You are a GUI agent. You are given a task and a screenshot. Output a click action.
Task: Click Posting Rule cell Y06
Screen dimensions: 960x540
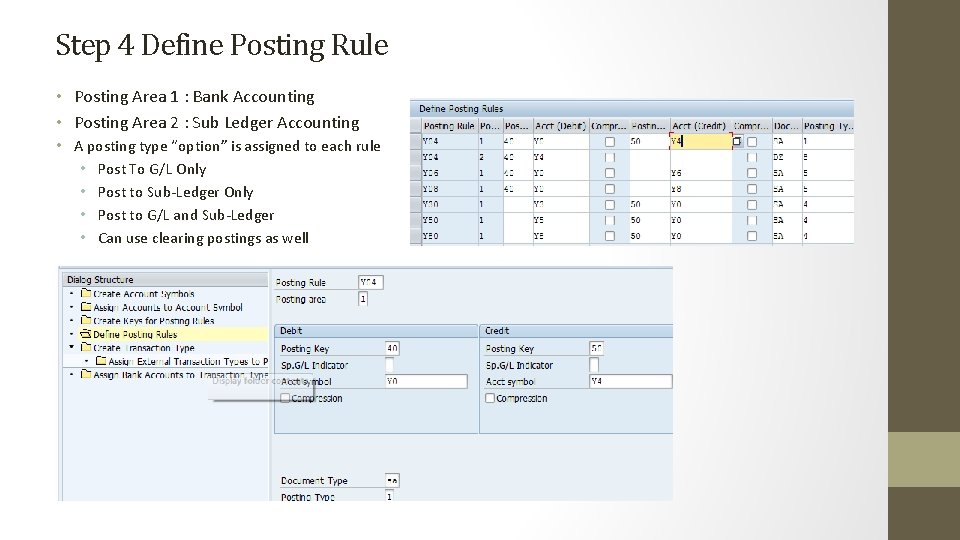(x=449, y=173)
